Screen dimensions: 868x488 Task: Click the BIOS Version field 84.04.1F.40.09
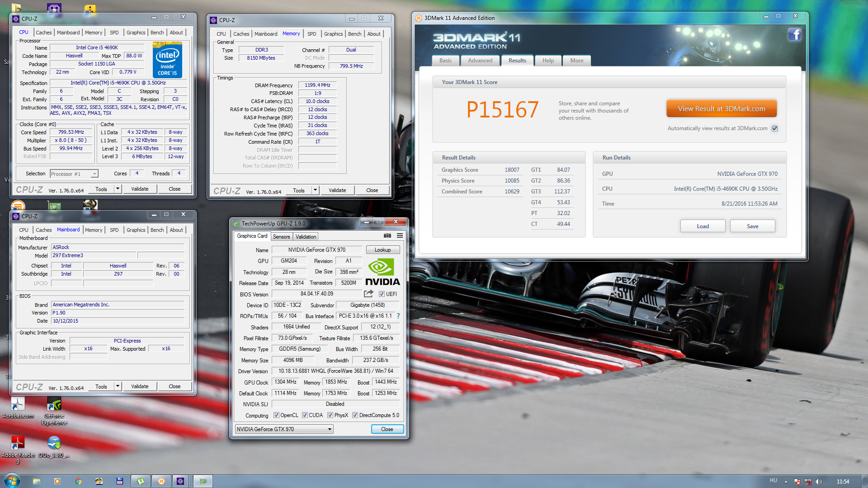tap(316, 294)
